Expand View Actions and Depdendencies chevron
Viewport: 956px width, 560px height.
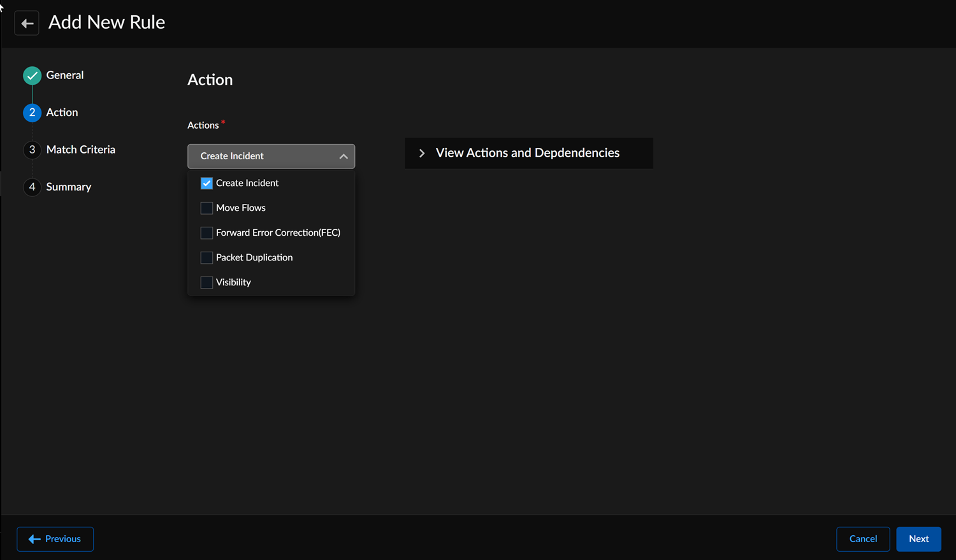coord(421,154)
